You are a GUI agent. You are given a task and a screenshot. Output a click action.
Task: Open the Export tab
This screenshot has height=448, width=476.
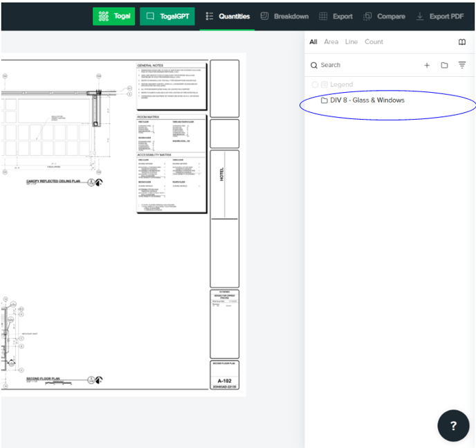[x=336, y=16]
